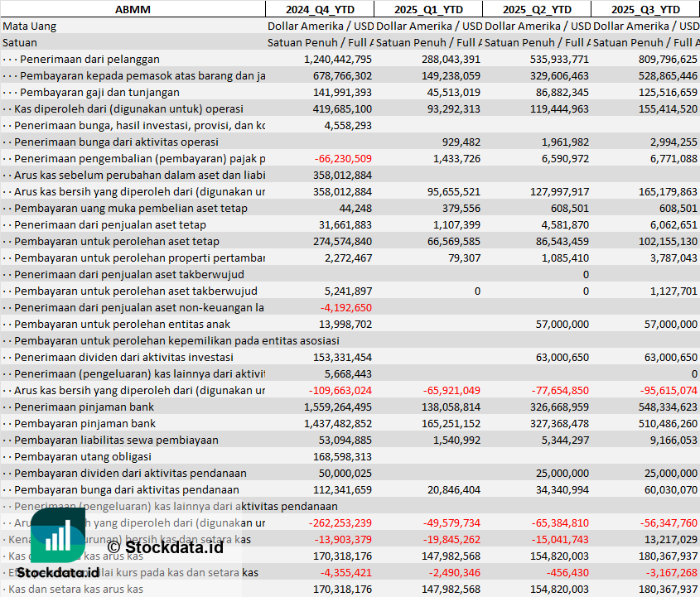Select the 2024_Q4_YTD column header
The image size is (700, 597).
(x=319, y=9)
